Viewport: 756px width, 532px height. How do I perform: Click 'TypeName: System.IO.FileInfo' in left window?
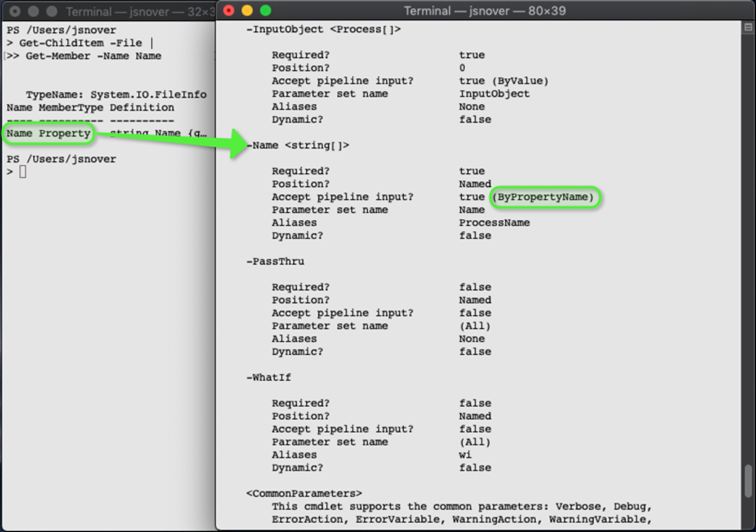pos(116,95)
